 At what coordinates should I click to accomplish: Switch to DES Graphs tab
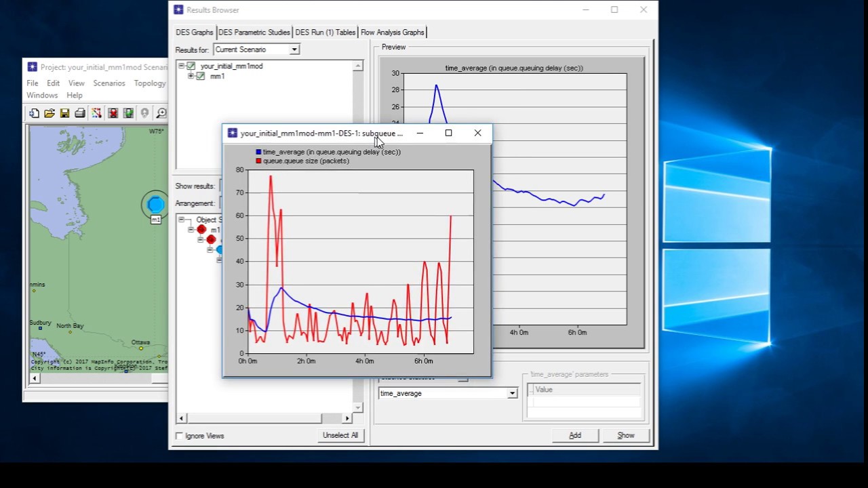pyautogui.click(x=194, y=32)
